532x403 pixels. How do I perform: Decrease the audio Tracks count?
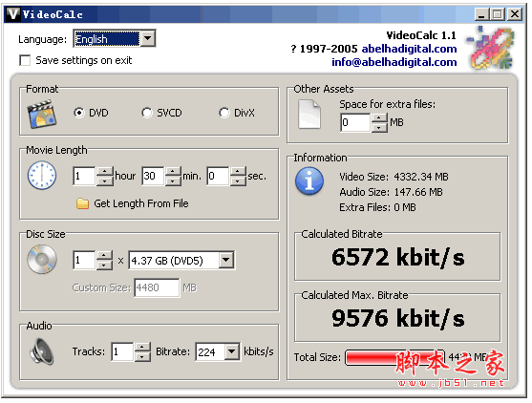click(142, 356)
